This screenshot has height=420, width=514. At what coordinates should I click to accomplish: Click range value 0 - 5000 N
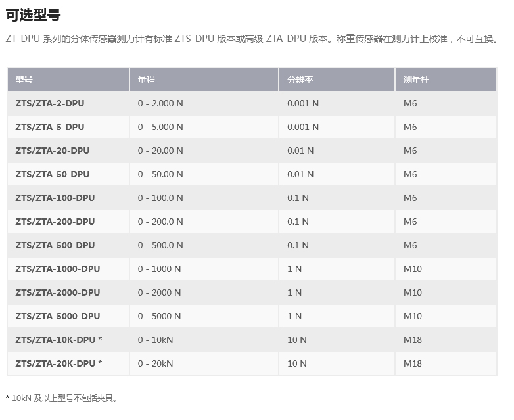(x=159, y=316)
